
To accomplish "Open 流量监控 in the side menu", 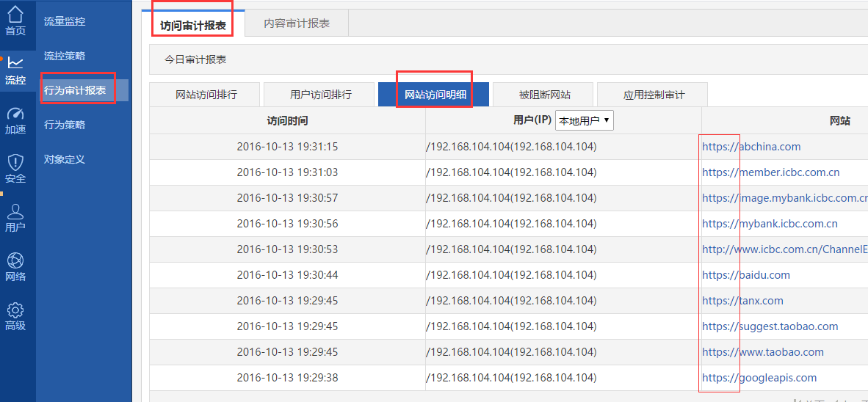I will [65, 21].
